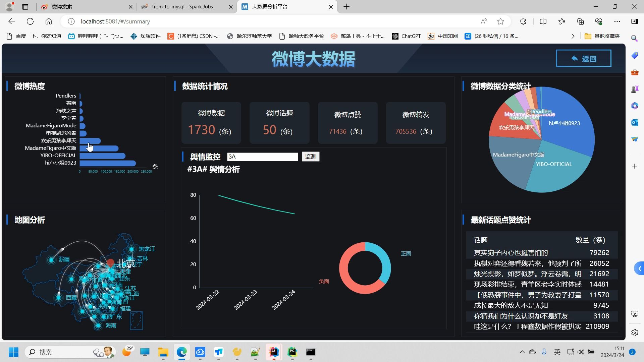Launch IntelliJ IDEA from the taskbar
This screenshot has width=644, height=362.
pyautogui.click(x=274, y=352)
